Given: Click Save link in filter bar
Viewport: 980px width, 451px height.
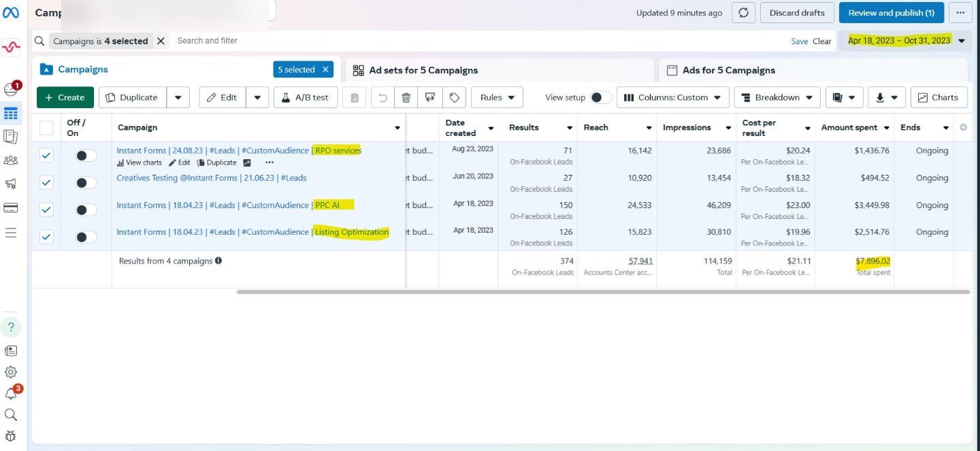Looking at the screenshot, I should [800, 41].
